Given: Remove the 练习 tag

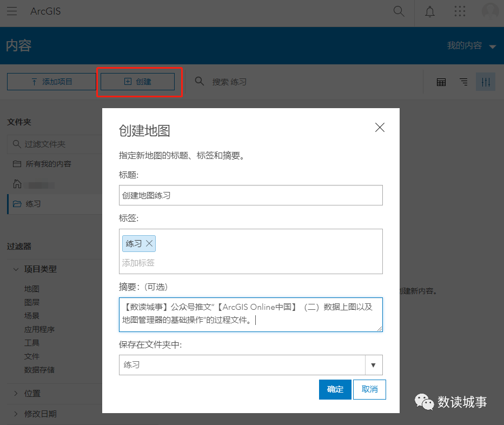Looking at the screenshot, I should [x=149, y=243].
